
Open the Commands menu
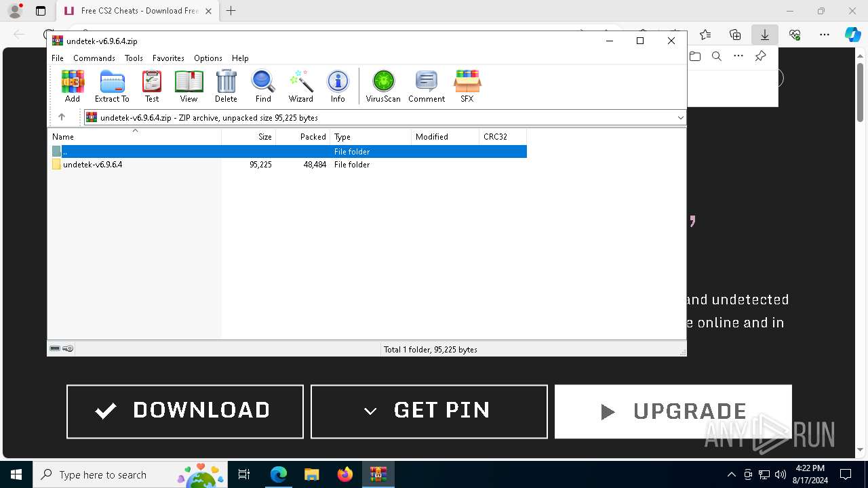pos(94,58)
